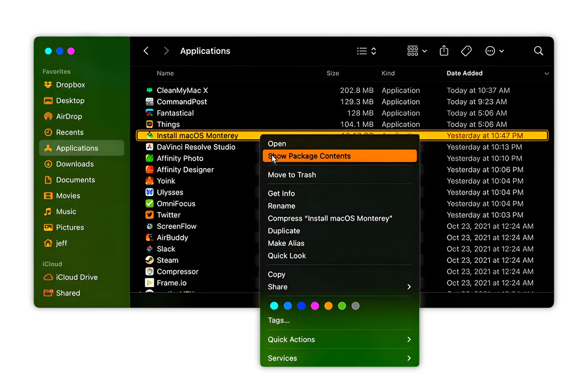Open the list view switcher dropdown
The image size is (588, 392).
[367, 51]
